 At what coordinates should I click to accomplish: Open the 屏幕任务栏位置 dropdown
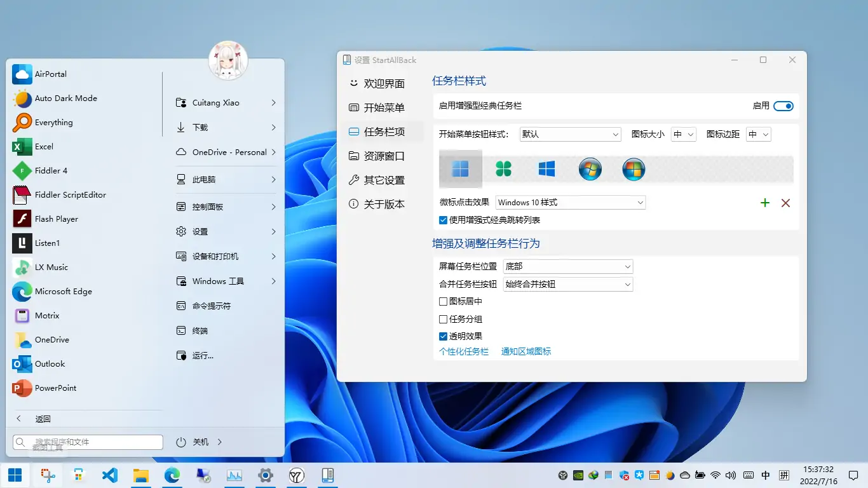567,266
